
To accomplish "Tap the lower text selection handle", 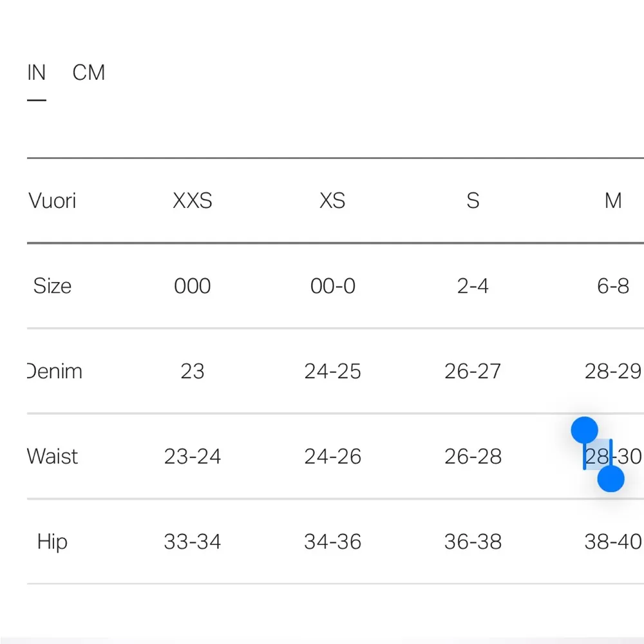I will (611, 478).
